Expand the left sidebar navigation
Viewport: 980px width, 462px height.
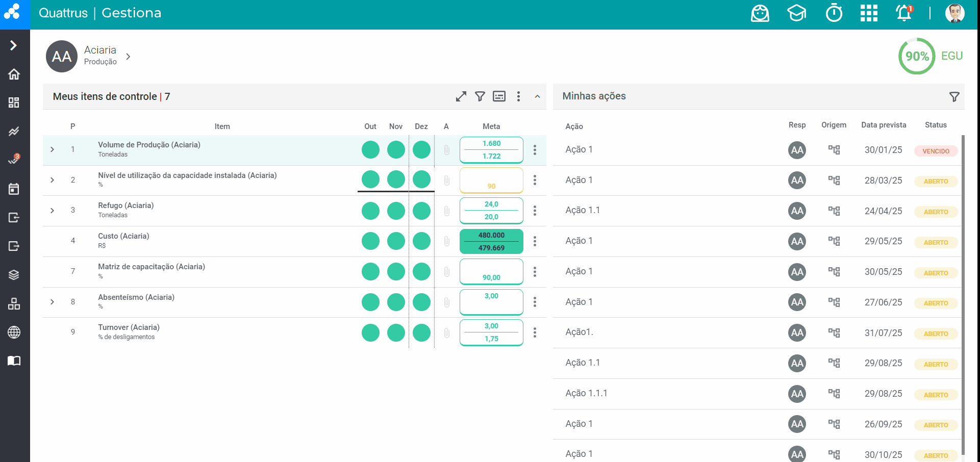coord(14,45)
